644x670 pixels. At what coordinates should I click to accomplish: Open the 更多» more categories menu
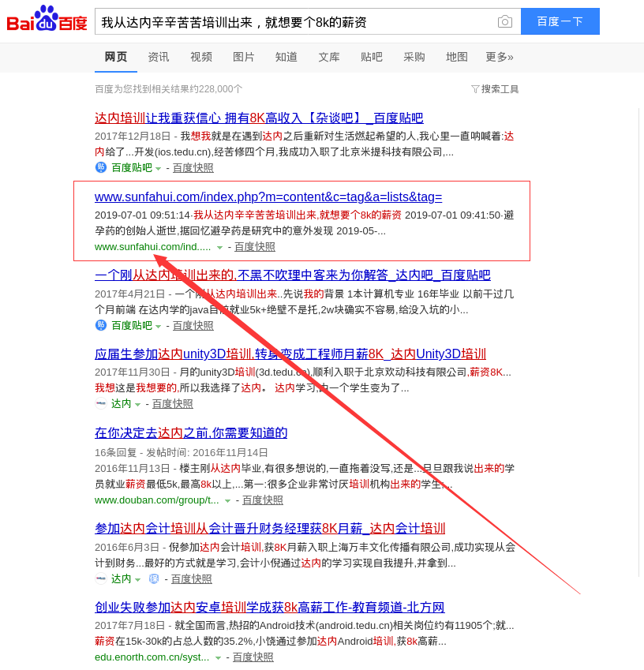tap(500, 57)
